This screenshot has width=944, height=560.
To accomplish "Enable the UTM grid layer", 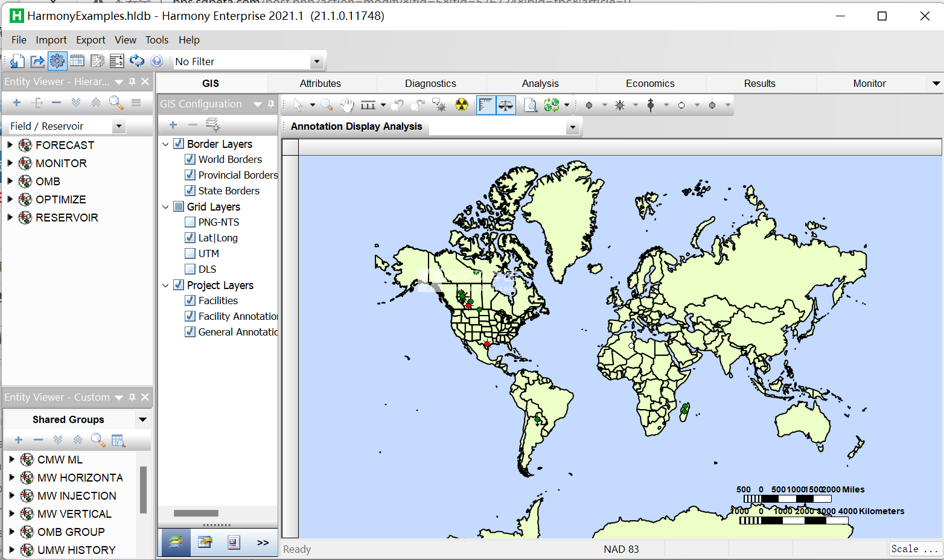I will tap(190, 253).
